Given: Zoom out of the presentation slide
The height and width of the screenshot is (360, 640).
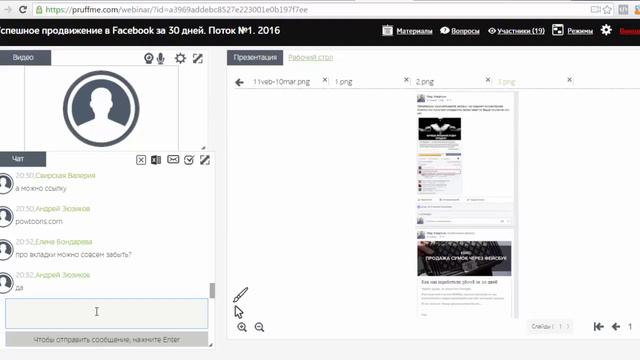Looking at the screenshot, I should [x=259, y=327].
